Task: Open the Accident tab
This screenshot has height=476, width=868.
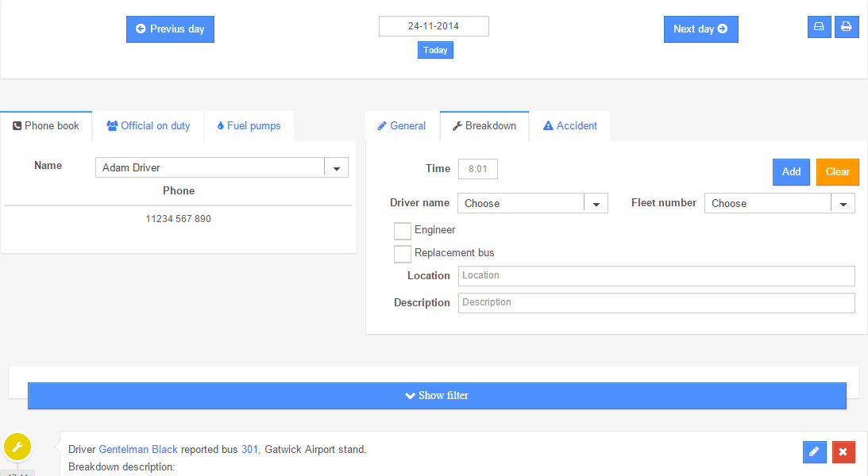Action: [x=569, y=126]
